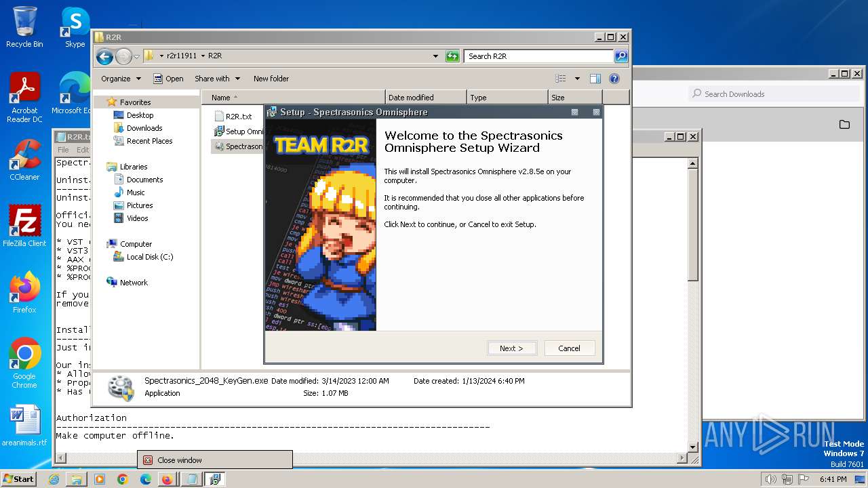Select the Setup Omnisphere file row
The image size is (868, 488).
point(239,131)
